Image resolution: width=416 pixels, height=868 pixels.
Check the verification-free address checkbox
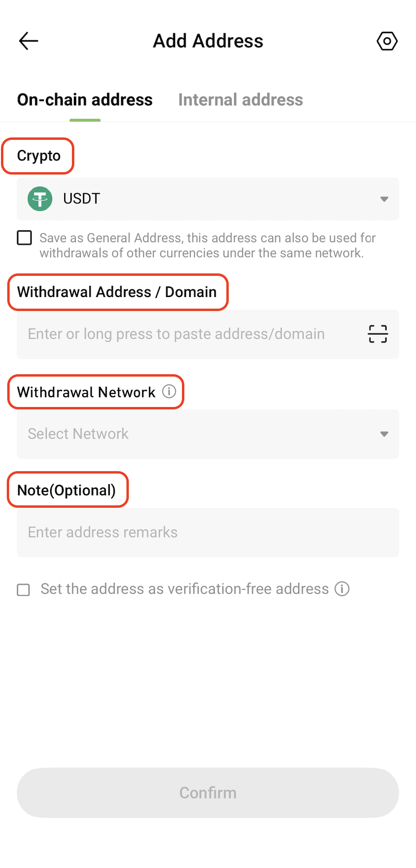[24, 590]
